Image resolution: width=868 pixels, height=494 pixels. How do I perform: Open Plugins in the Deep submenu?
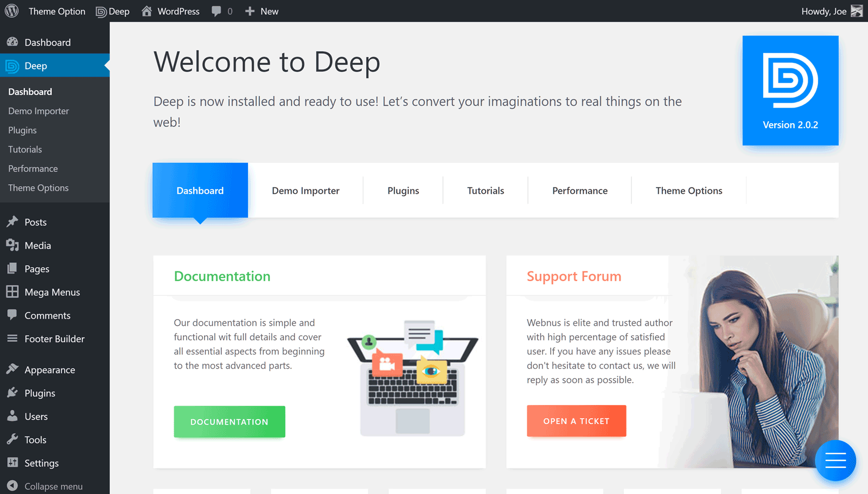[x=22, y=130]
